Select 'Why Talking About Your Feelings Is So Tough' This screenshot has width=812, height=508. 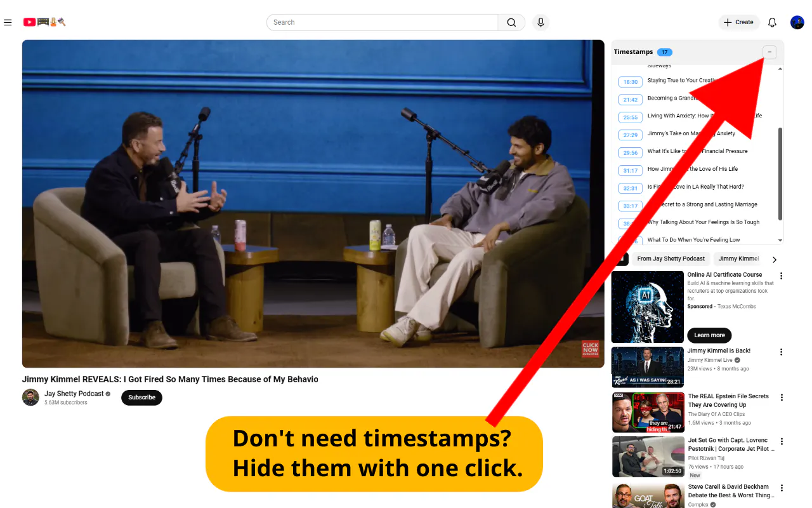pyautogui.click(x=704, y=222)
